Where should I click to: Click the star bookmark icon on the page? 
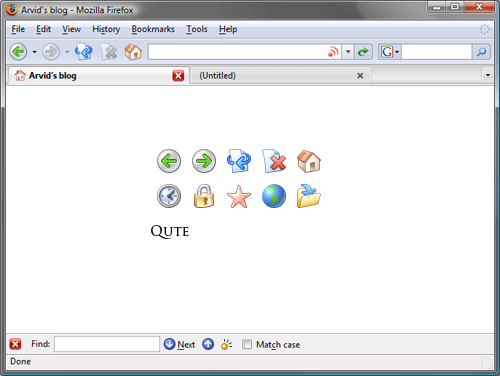click(x=239, y=197)
